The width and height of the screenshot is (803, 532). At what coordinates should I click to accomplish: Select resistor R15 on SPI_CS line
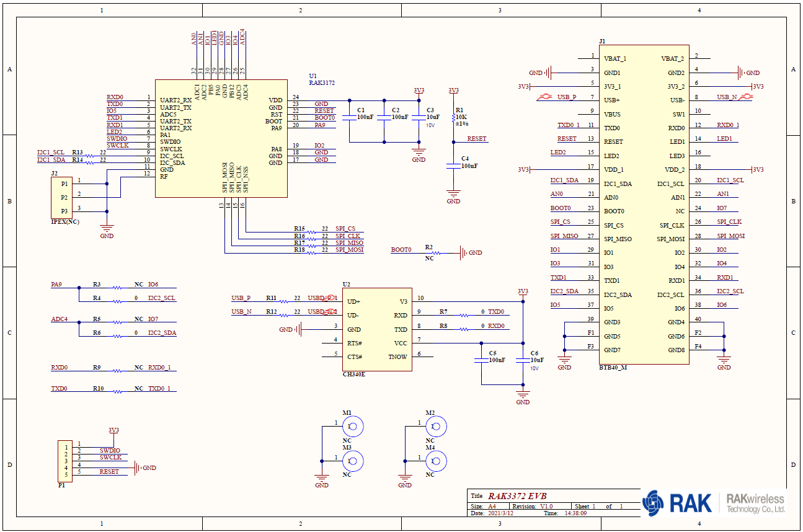point(311,233)
